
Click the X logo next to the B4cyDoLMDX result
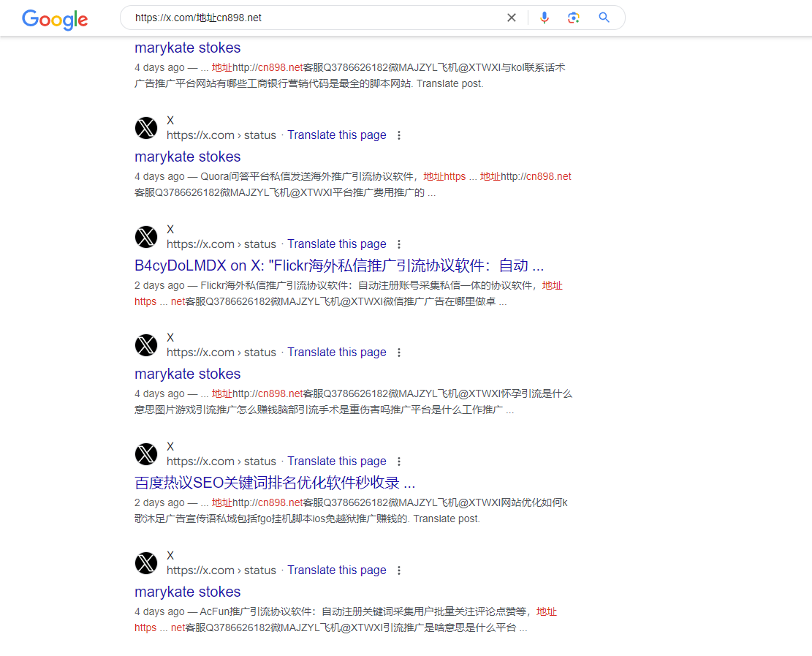146,236
